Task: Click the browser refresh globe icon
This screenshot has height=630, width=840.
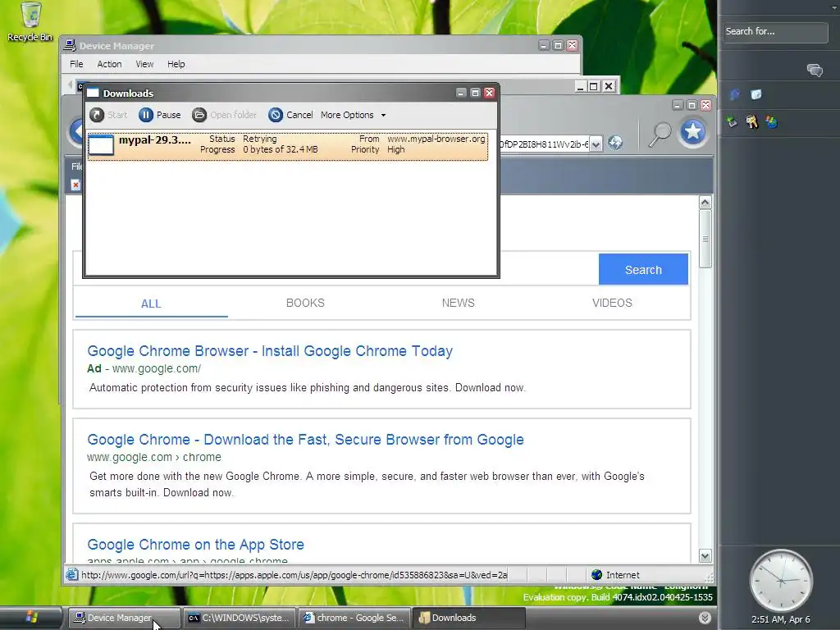Action: pos(615,143)
